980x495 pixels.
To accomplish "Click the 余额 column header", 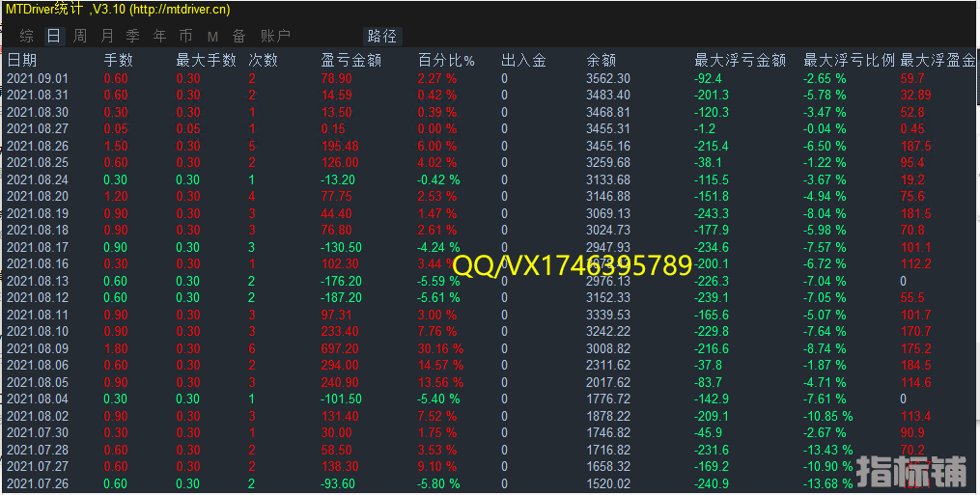I will (x=601, y=60).
